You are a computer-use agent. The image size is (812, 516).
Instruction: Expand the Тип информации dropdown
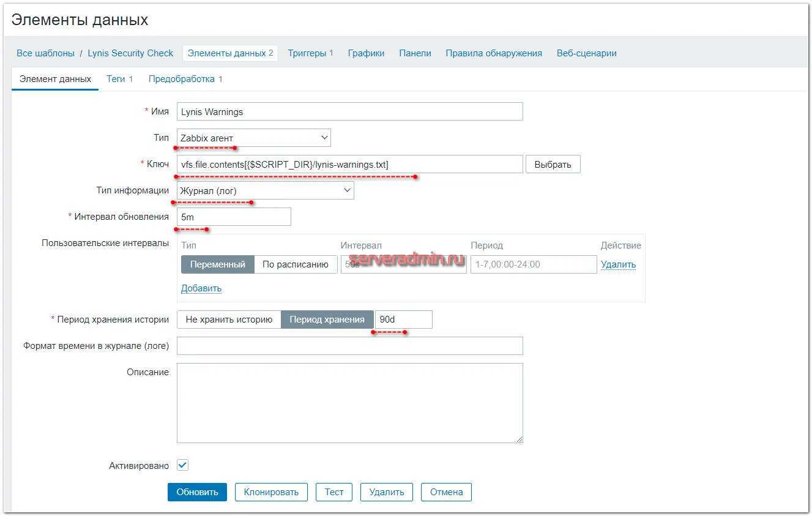(x=266, y=190)
